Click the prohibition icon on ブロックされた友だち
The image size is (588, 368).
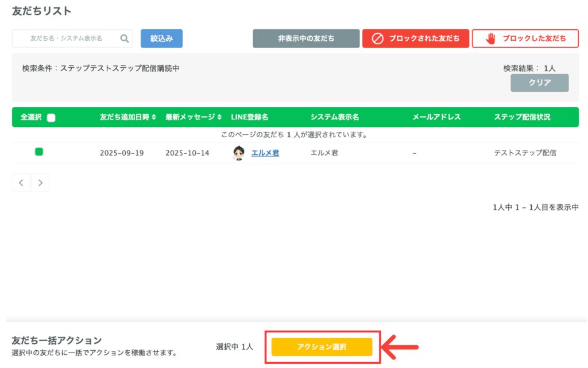click(x=377, y=38)
